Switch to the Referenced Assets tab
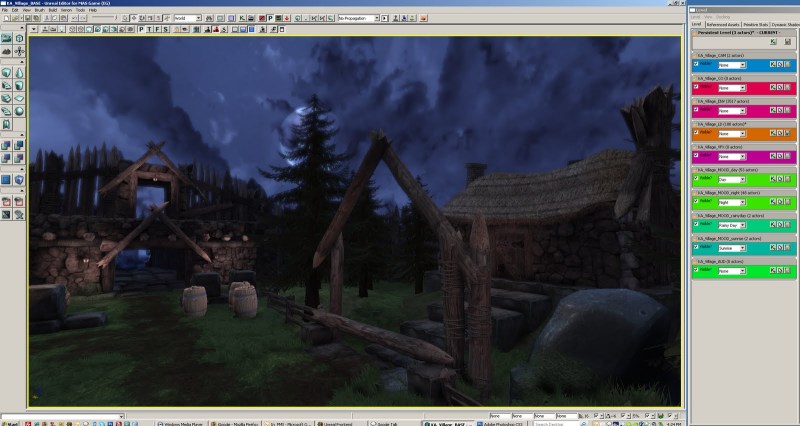800x426 pixels. point(723,24)
